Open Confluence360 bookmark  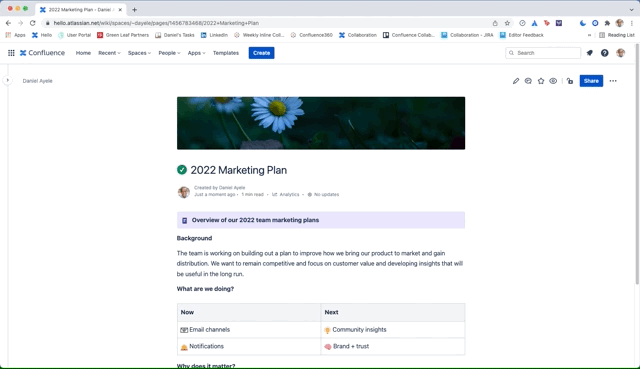311,35
